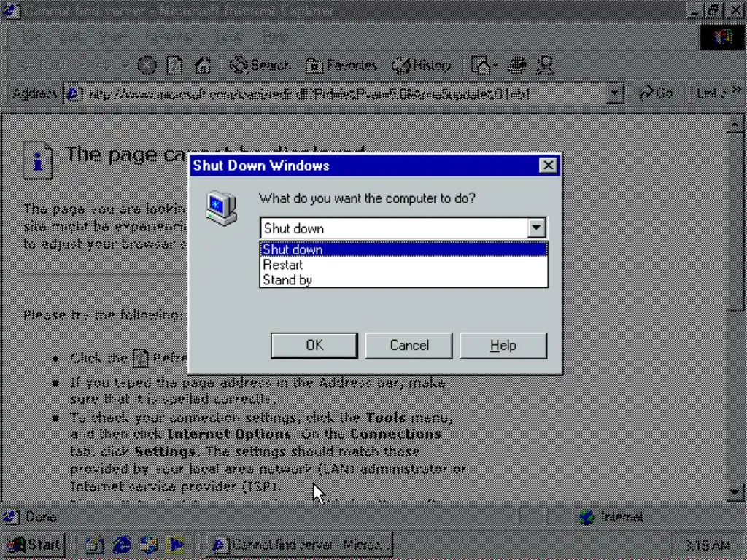
Task: Click the Refresh icon in page instructions
Action: tap(140, 358)
